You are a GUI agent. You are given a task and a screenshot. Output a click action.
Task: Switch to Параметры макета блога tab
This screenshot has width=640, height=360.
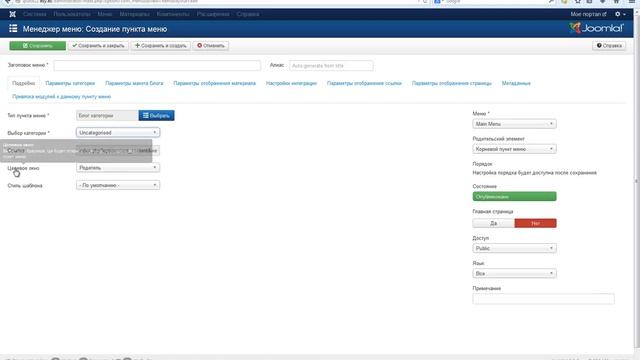134,83
